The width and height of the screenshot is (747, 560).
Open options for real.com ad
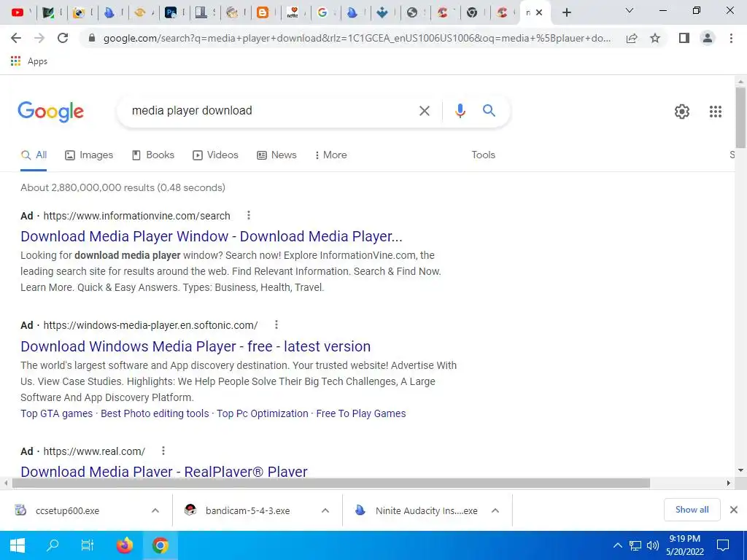[x=163, y=451]
